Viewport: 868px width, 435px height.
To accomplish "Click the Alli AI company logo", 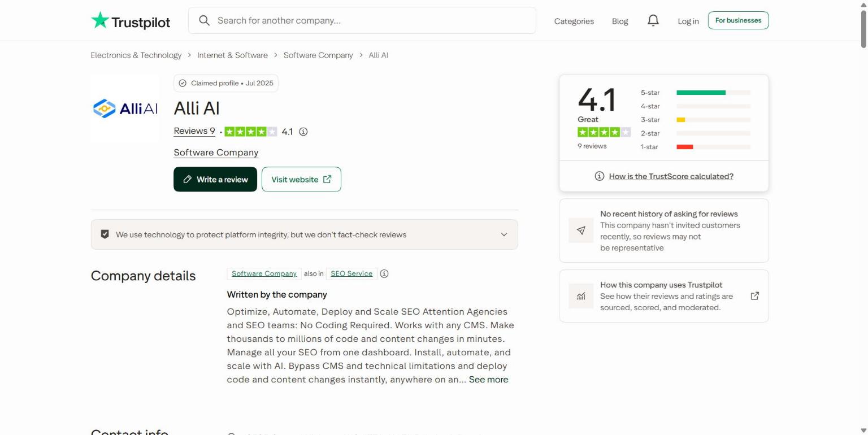I will 125,108.
